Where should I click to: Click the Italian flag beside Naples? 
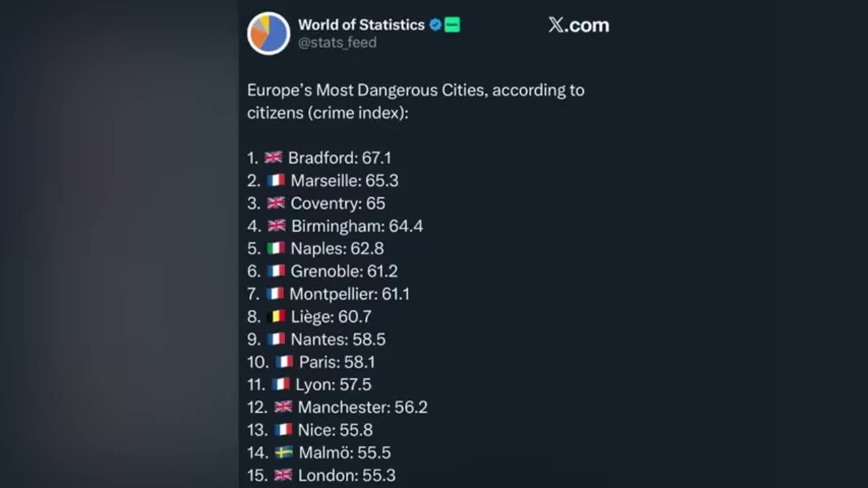(276, 249)
